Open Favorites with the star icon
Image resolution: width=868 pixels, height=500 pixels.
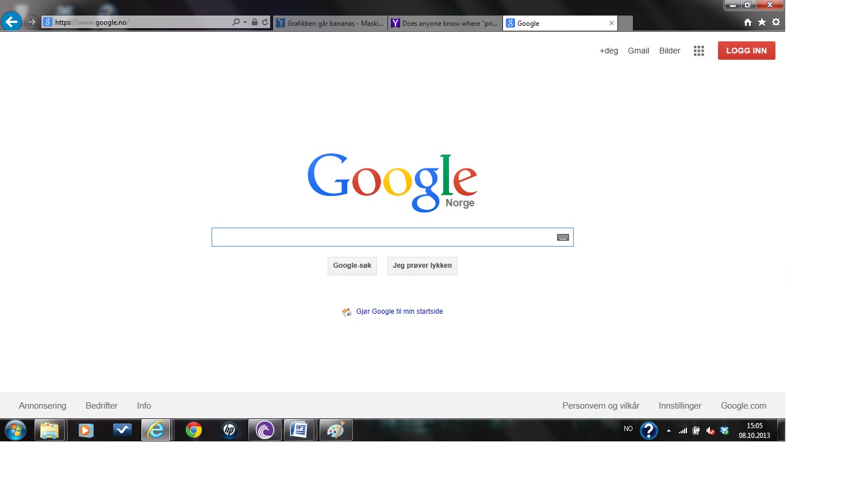coord(762,22)
